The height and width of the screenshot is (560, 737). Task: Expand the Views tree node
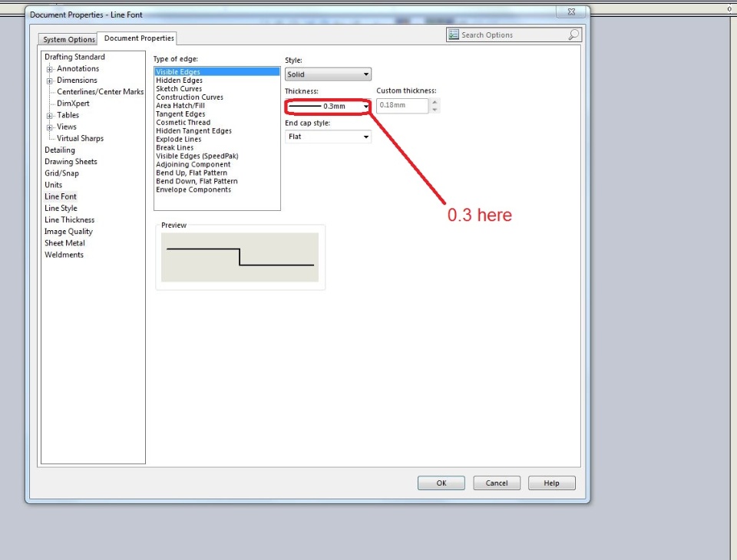coord(49,127)
